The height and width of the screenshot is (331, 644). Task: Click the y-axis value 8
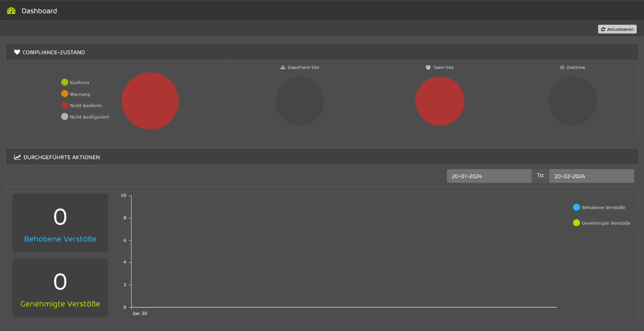(x=125, y=218)
